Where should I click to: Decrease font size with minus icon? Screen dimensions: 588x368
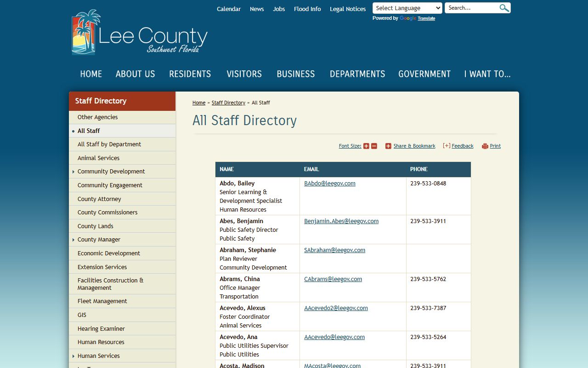374,146
